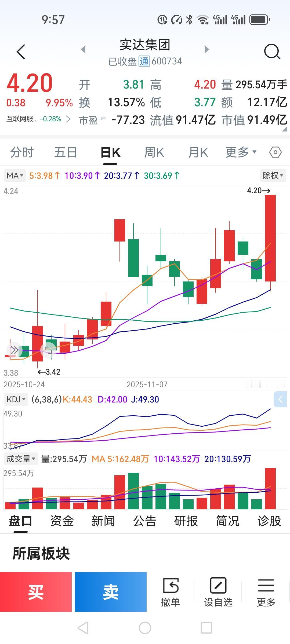This screenshot has height=644, width=290.
Task: Switch to 分时 chart tab
Action: (x=22, y=152)
